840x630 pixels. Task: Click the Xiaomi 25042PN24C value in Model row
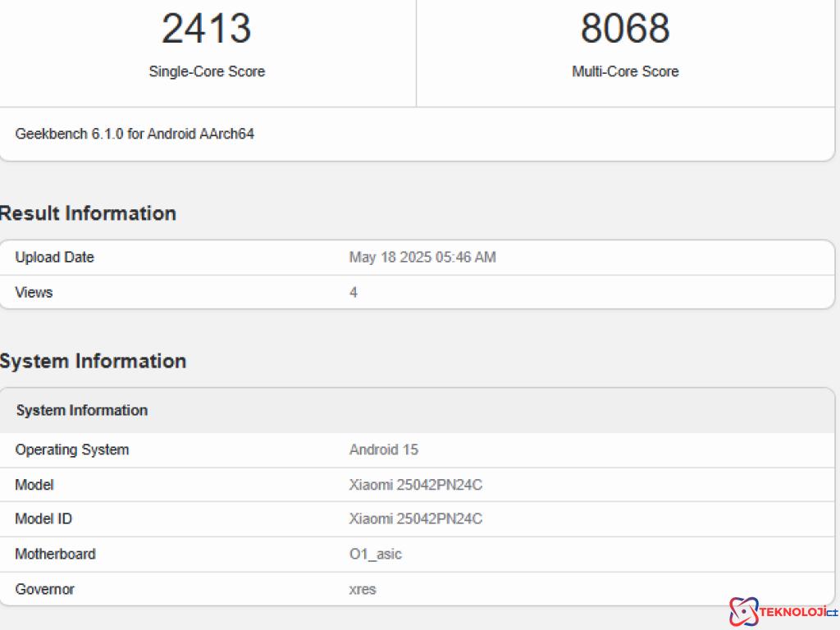415,485
